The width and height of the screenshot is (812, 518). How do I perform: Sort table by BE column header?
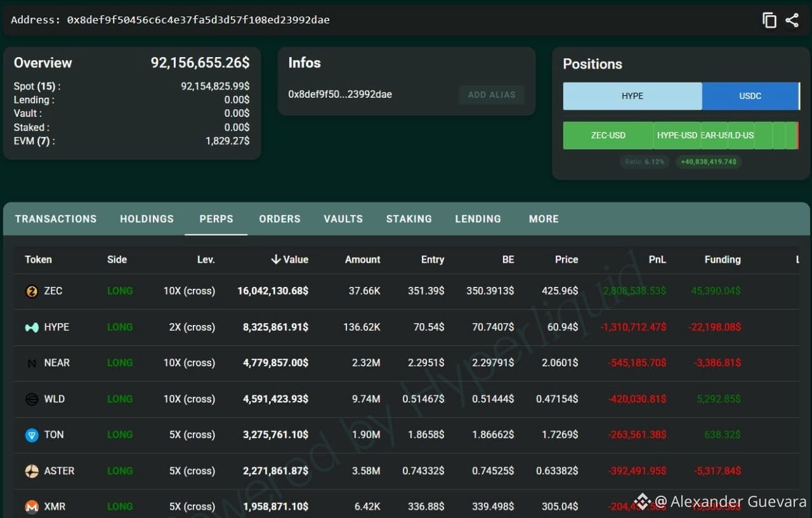(508, 260)
